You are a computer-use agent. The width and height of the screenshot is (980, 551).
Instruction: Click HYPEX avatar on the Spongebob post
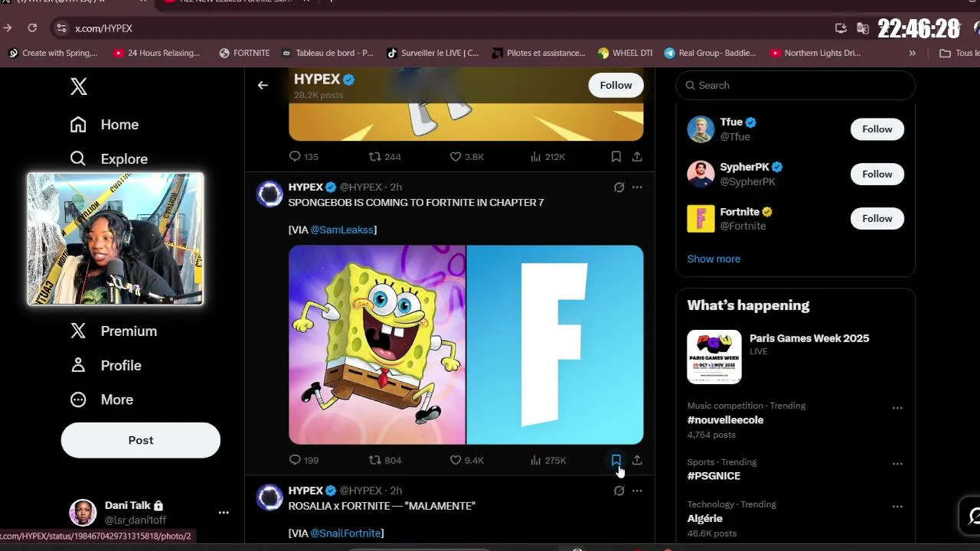[x=269, y=194]
